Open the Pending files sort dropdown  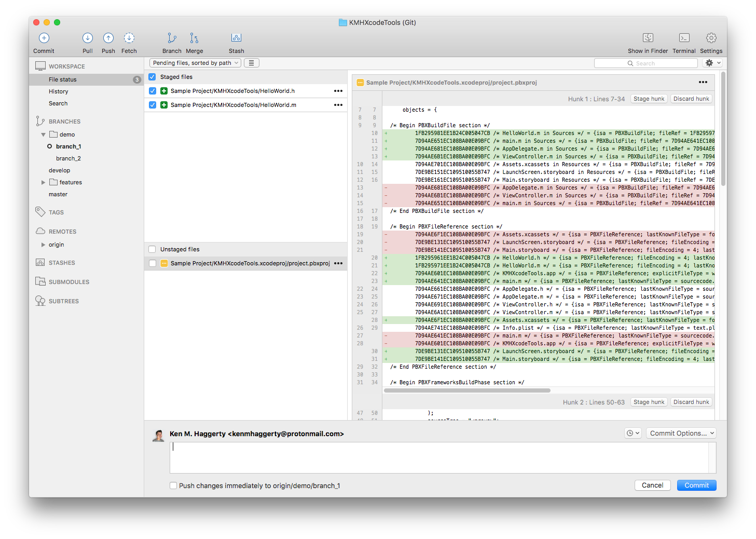[x=195, y=63]
